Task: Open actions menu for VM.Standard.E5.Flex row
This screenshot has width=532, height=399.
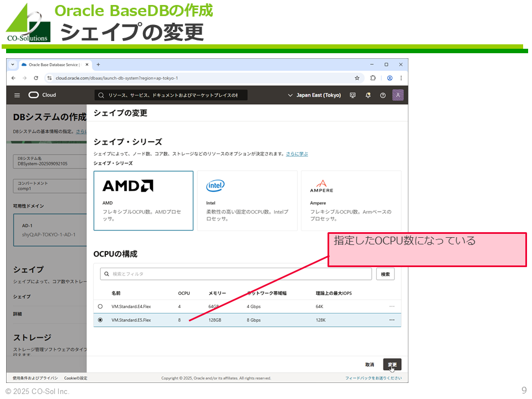Action: (392, 320)
